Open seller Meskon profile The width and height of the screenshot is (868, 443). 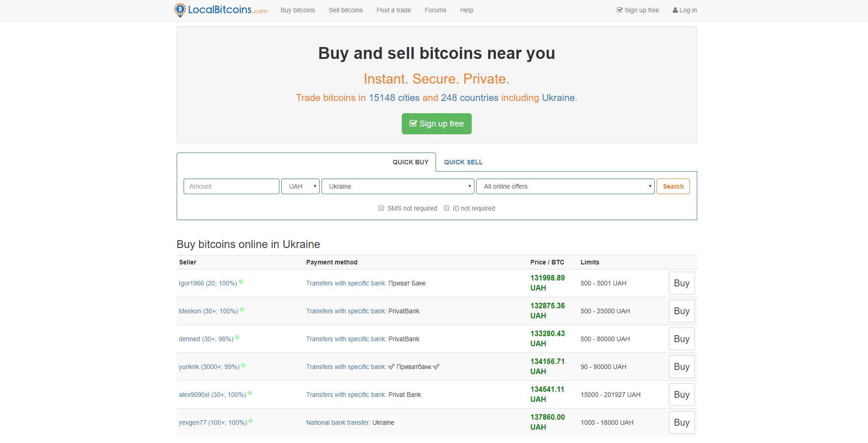coord(208,311)
